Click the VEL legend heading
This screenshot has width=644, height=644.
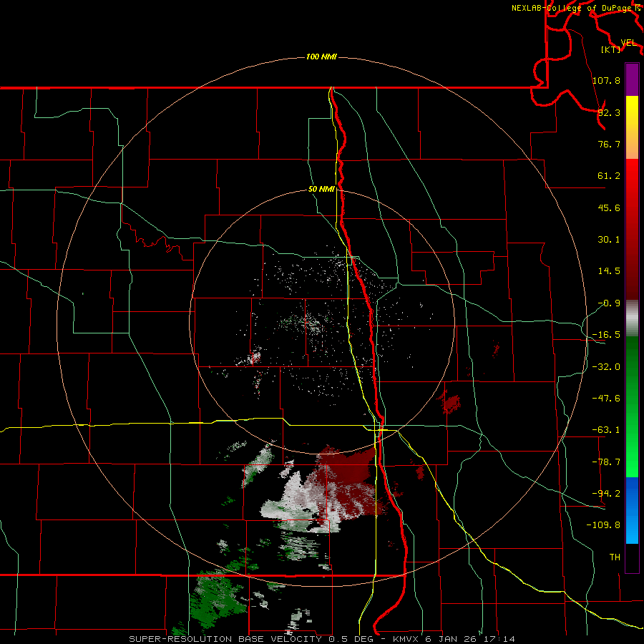click(628, 43)
